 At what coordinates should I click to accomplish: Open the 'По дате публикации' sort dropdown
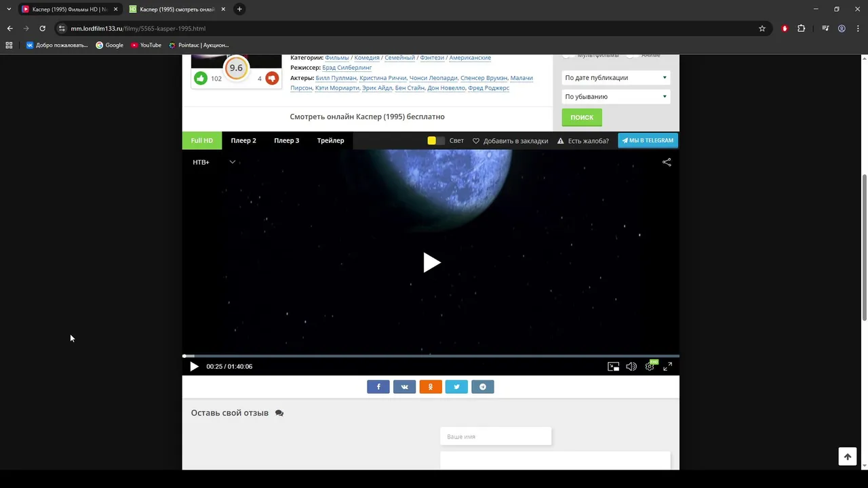coord(616,78)
